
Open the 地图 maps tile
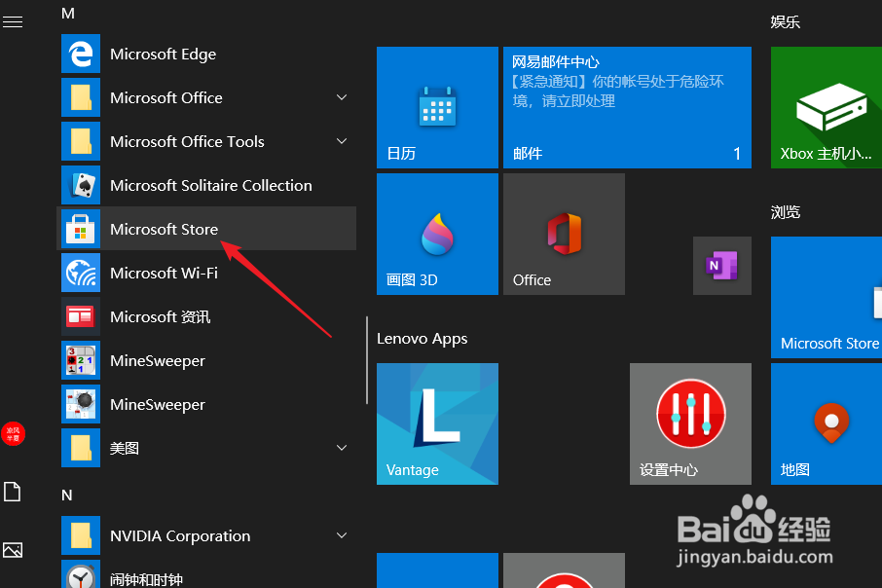pos(827,423)
